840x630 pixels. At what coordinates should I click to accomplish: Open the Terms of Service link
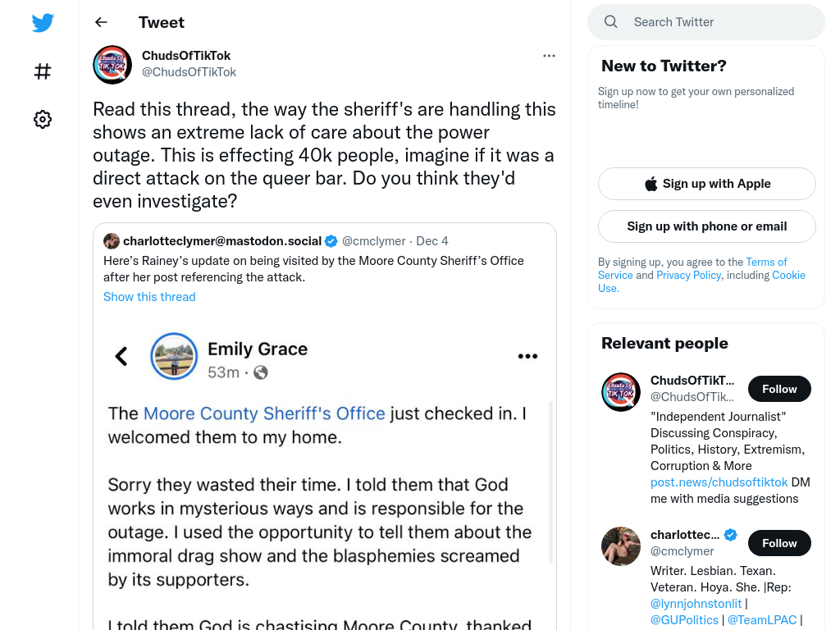click(x=692, y=268)
